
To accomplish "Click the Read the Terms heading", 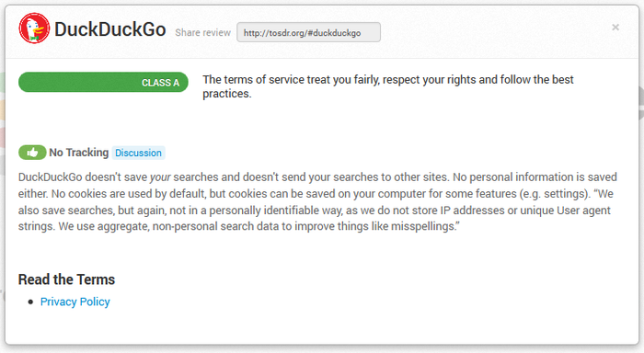I will click(x=66, y=279).
